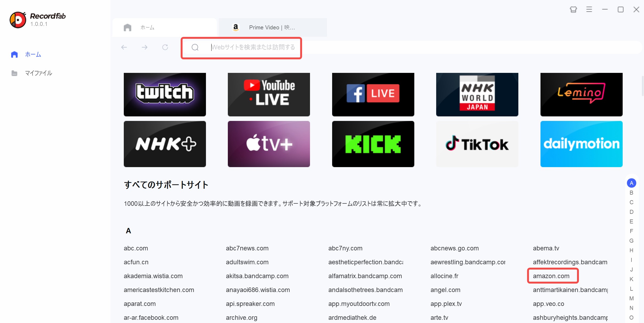
Task: Jump to letter D in index
Action: (x=631, y=212)
